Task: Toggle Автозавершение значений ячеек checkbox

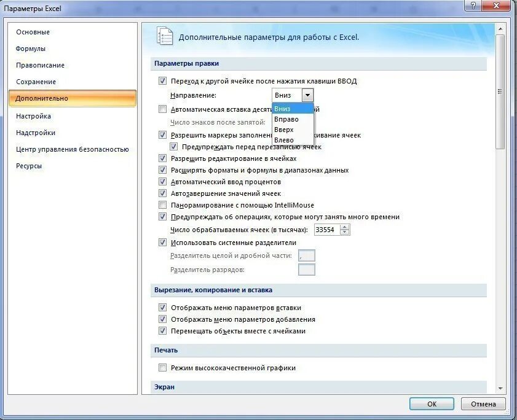Action: (162, 193)
